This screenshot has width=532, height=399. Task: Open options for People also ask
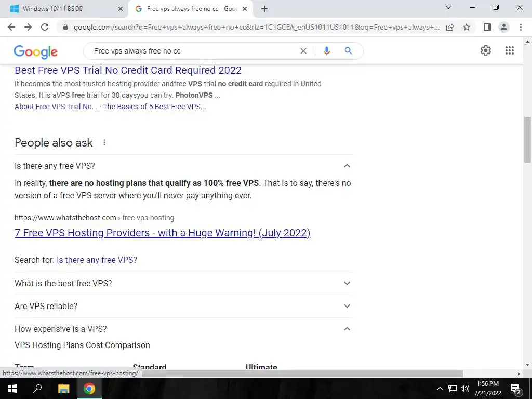pos(104,142)
